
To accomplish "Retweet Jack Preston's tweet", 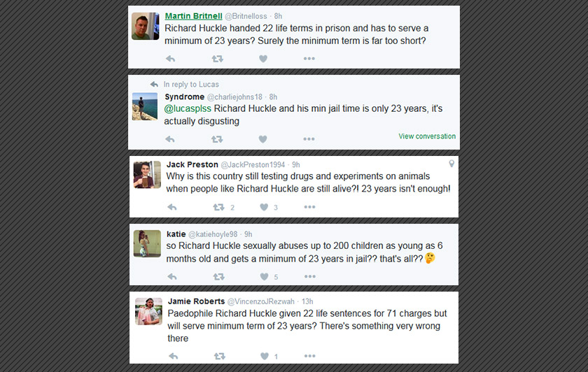I will tap(218, 207).
